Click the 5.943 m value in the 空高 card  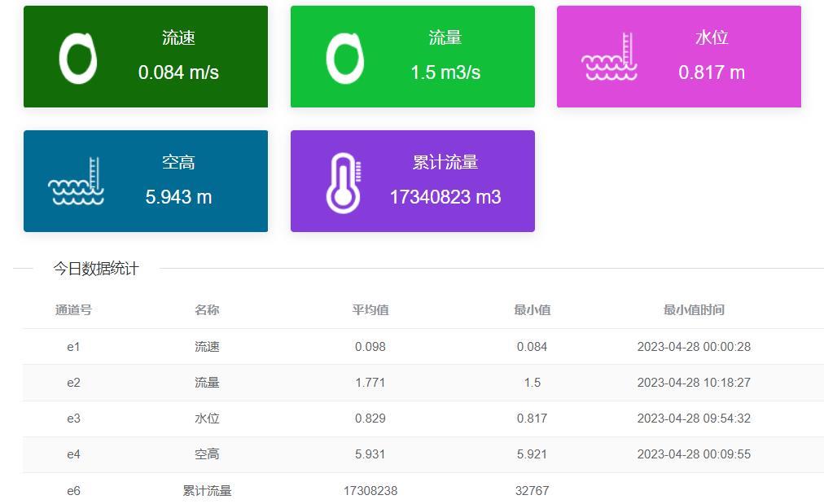178,197
